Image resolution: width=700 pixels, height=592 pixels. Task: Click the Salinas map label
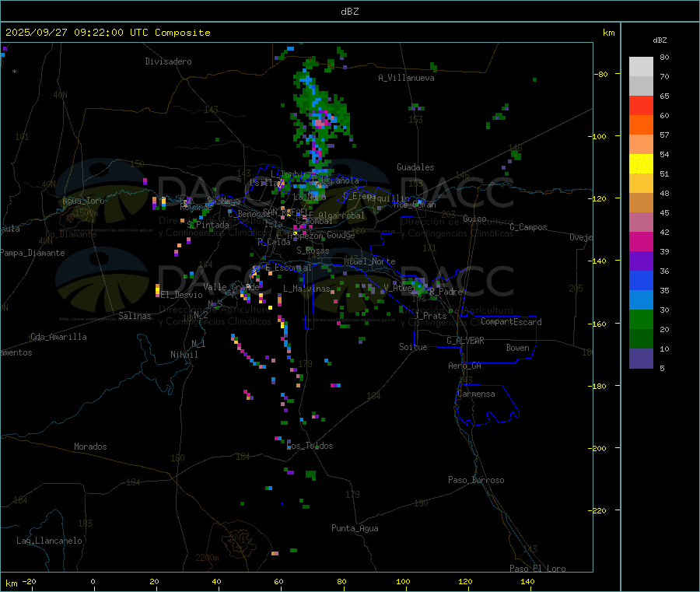[x=135, y=316]
